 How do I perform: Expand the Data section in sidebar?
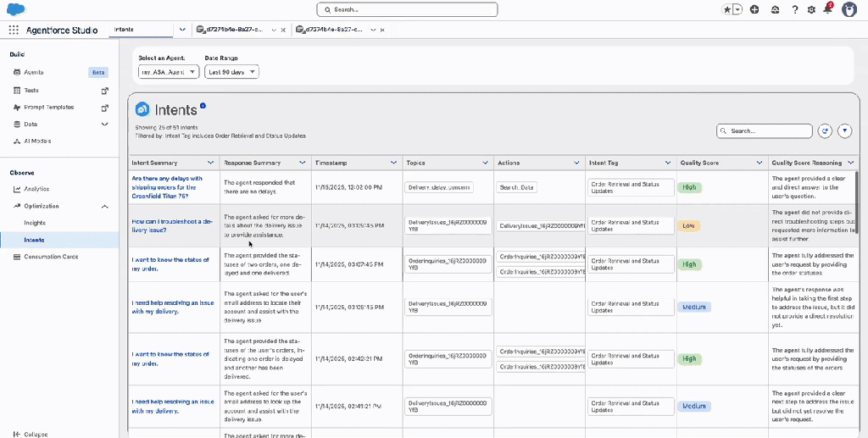(x=105, y=124)
